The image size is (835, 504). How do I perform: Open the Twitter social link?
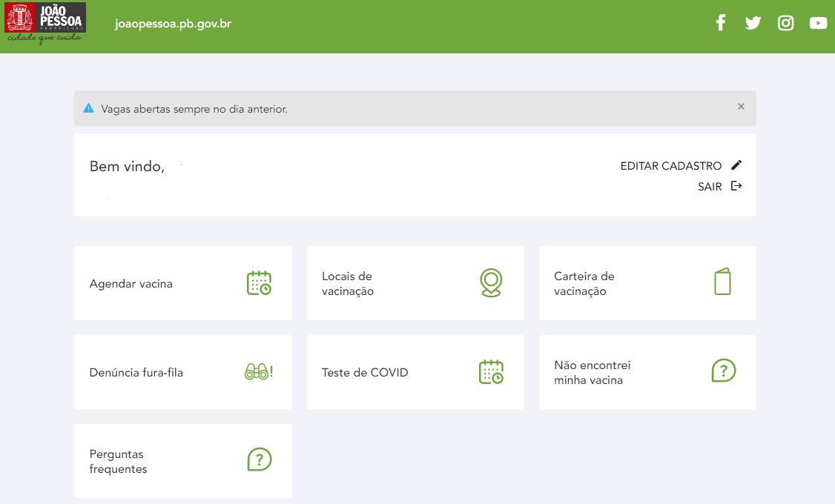pyautogui.click(x=753, y=23)
